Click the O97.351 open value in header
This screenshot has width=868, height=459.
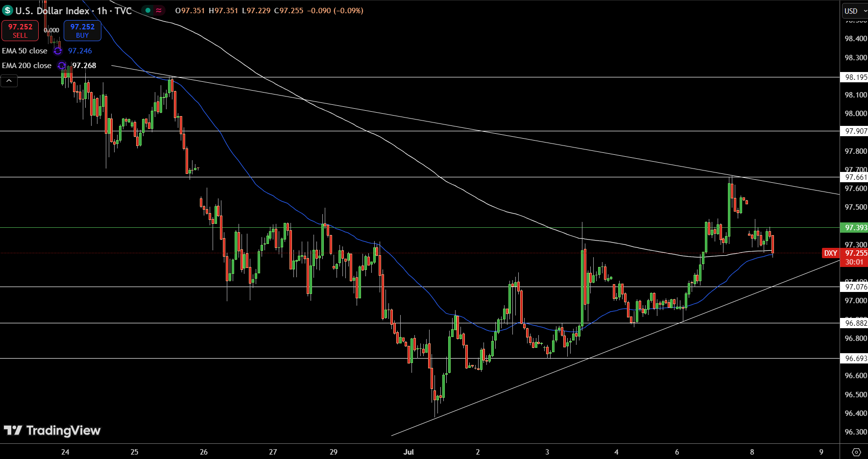tap(190, 10)
